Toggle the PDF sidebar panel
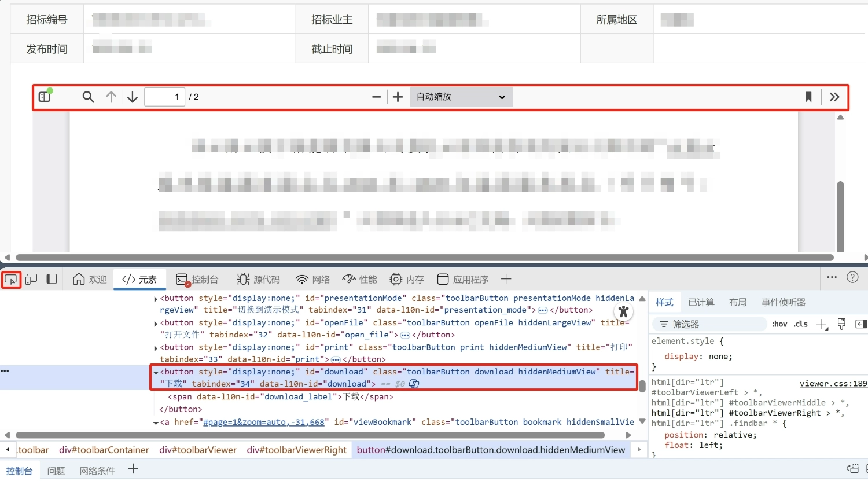Image resolution: width=868 pixels, height=481 pixels. pyautogui.click(x=45, y=96)
